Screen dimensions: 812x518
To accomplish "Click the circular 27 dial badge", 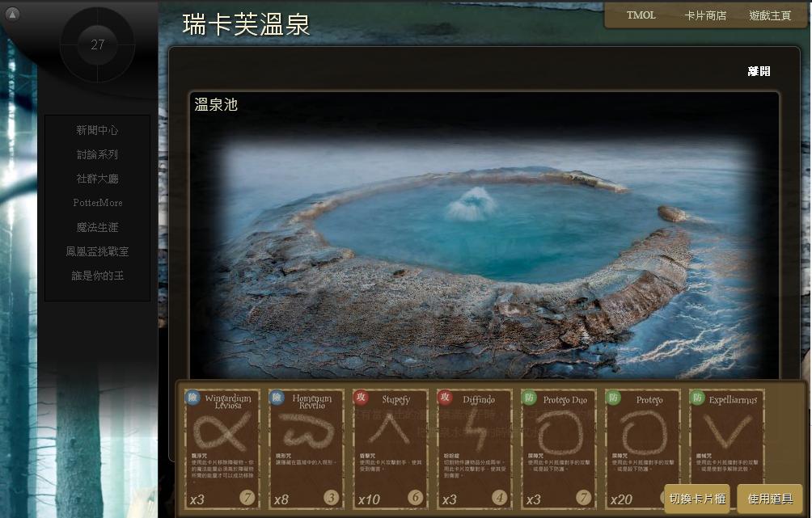I will click(x=98, y=45).
